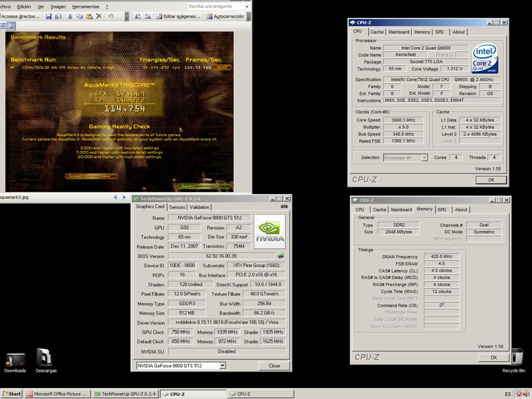Click the DRAM Frequency value 425.0 MHz

[442, 257]
